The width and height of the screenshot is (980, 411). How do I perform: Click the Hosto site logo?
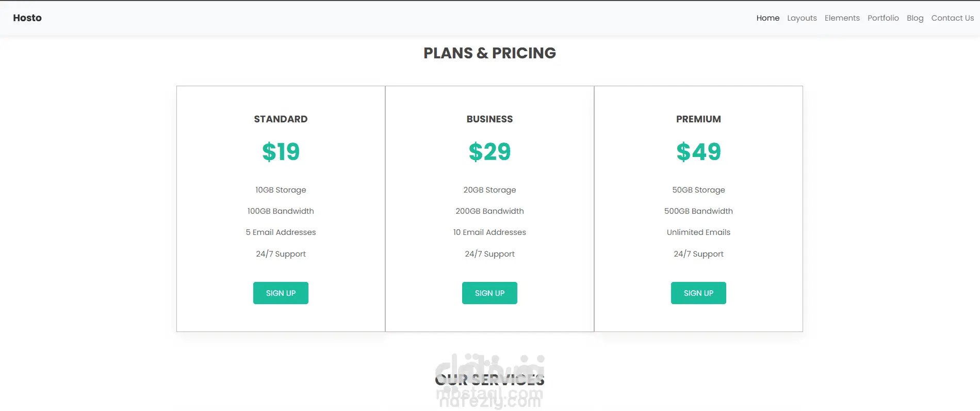pos(27,18)
